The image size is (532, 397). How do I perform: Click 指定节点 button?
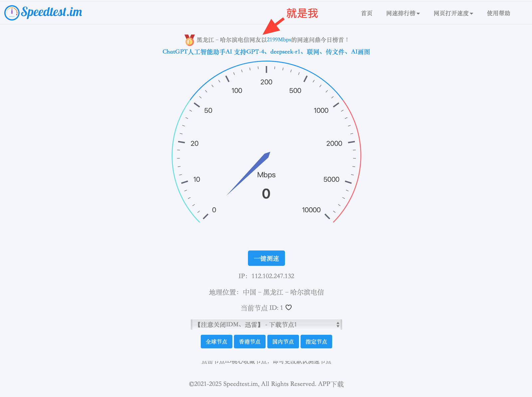click(x=316, y=342)
